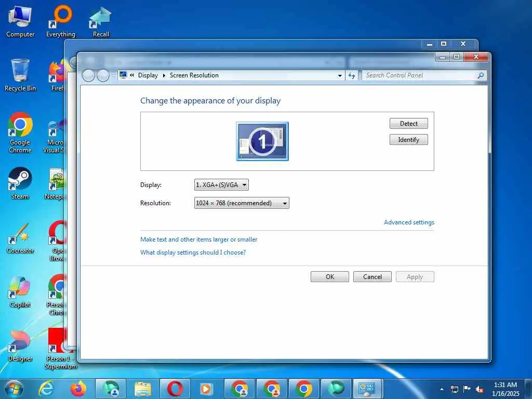Click the network status tray icon
This screenshot has width=532, height=399.
454,389
